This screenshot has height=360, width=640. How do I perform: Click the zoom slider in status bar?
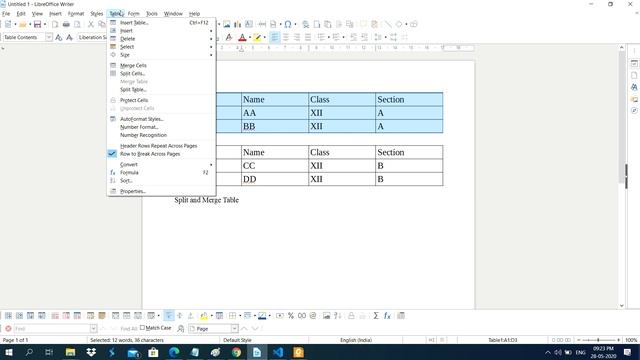pyautogui.click(x=598, y=340)
